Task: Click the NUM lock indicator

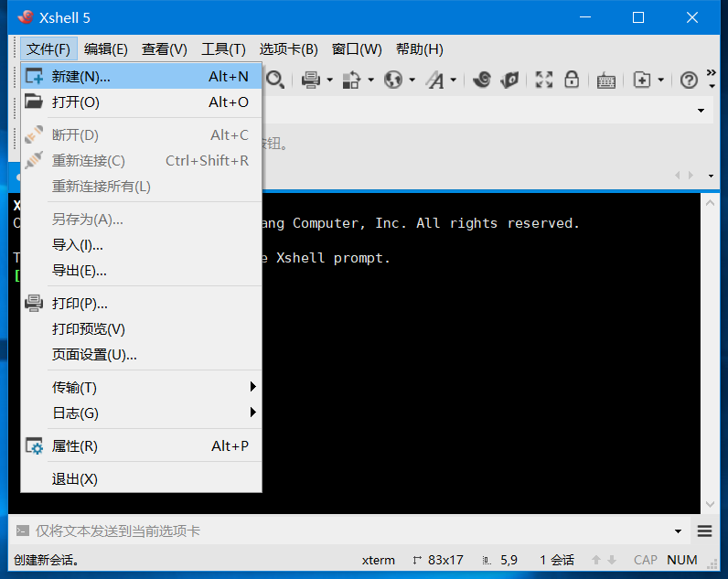Action: 682,560
